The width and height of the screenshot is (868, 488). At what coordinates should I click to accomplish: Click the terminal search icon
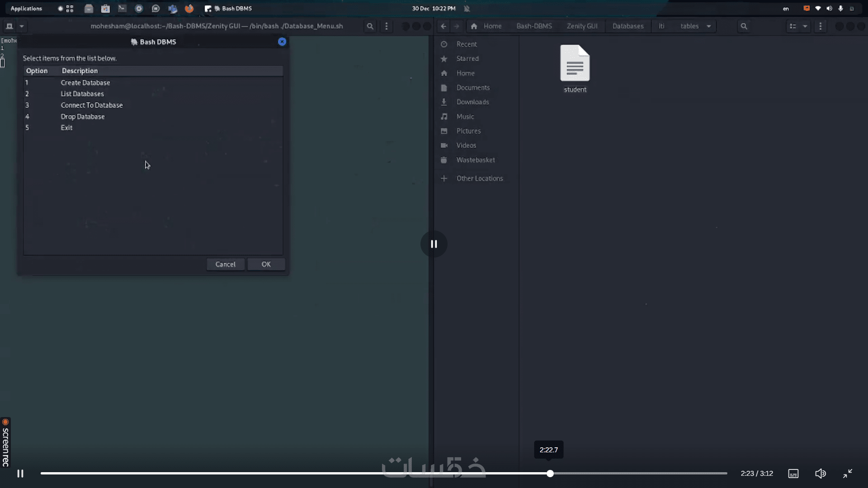[370, 26]
